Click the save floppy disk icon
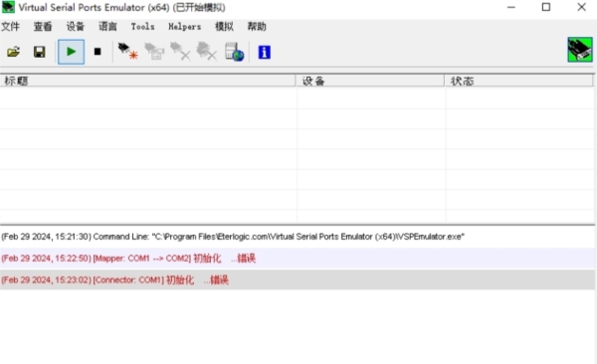 (x=39, y=52)
